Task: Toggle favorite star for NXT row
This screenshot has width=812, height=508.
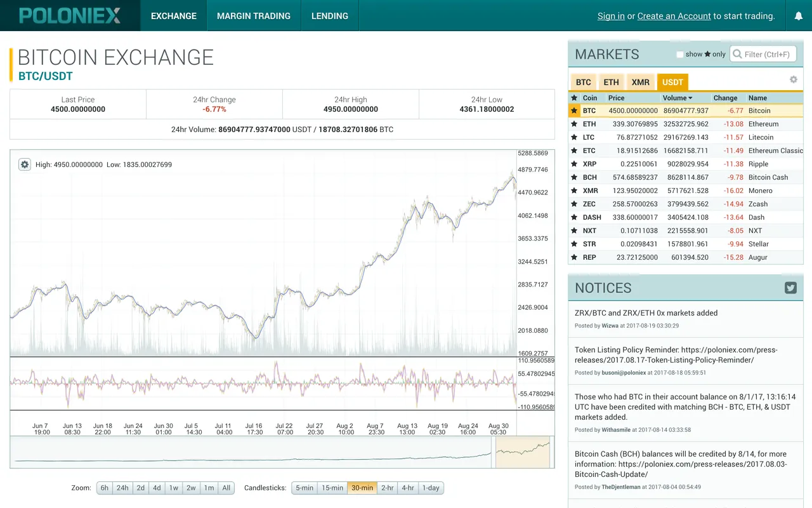Action: 574,231
